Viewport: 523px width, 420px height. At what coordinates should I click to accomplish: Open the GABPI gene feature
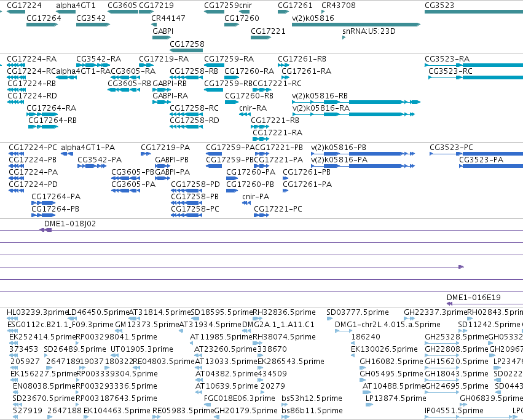[x=162, y=38]
